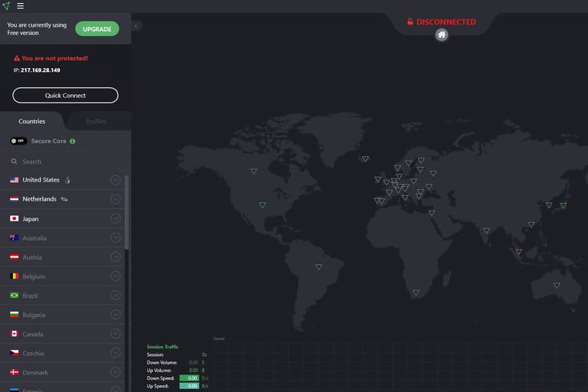Expand the Netherlands server list
This screenshot has width=588, height=392.
point(116,199)
